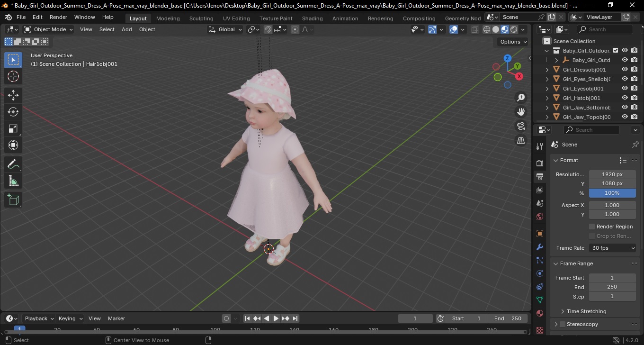Viewport: 644px width, 345px height.
Task: Select the Select Box tool
Action: (13, 60)
